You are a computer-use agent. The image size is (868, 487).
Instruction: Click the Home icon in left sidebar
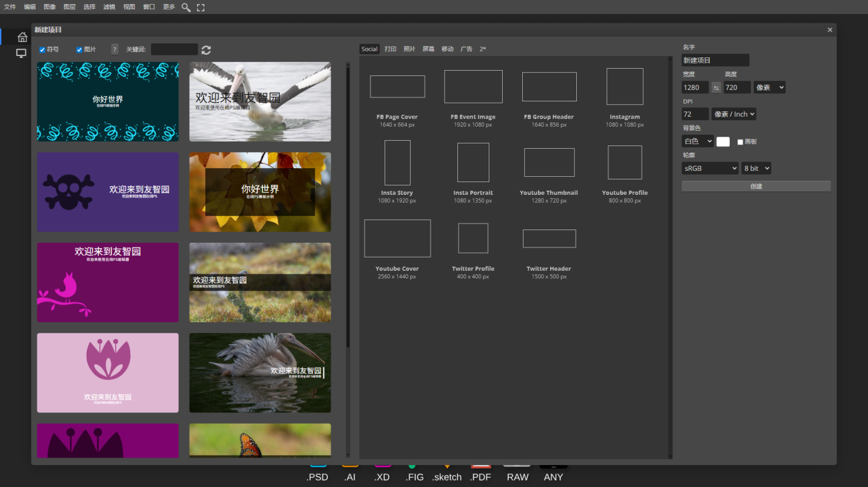click(x=22, y=37)
